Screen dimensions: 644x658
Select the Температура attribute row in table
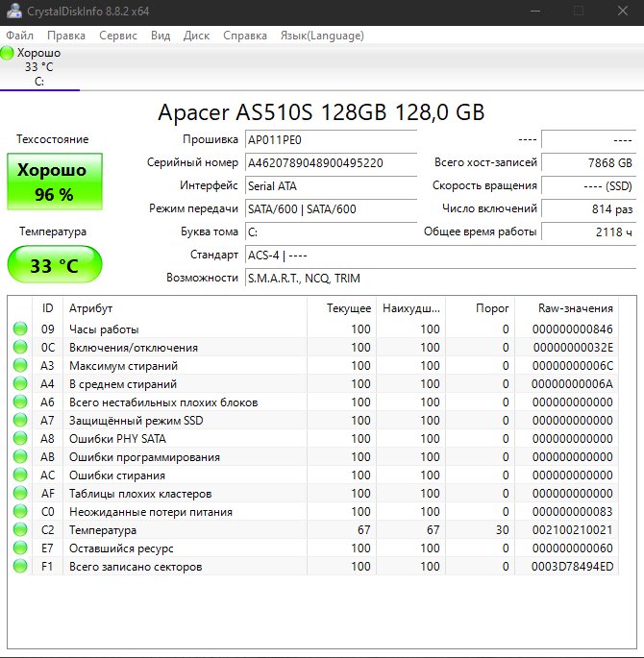click(313, 530)
